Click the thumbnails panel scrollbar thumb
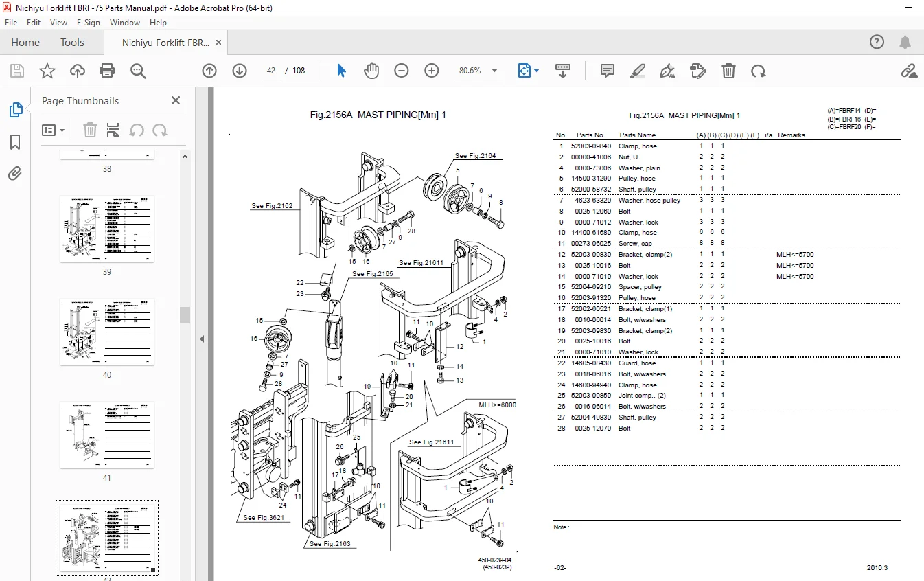924x581 pixels. [185, 314]
